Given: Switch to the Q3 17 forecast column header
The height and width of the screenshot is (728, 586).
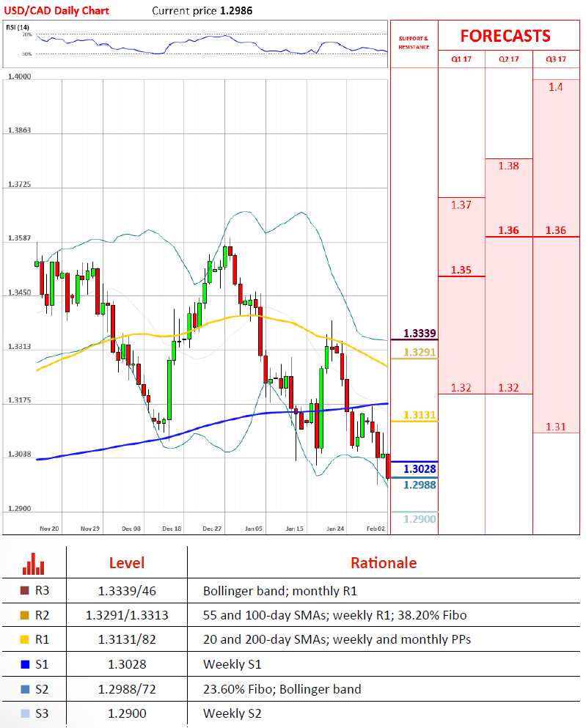Looking at the screenshot, I should coord(556,59).
